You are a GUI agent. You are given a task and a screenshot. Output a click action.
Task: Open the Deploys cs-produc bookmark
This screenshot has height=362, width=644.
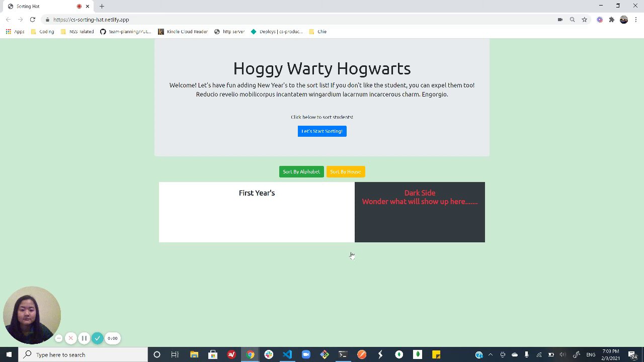point(277,32)
